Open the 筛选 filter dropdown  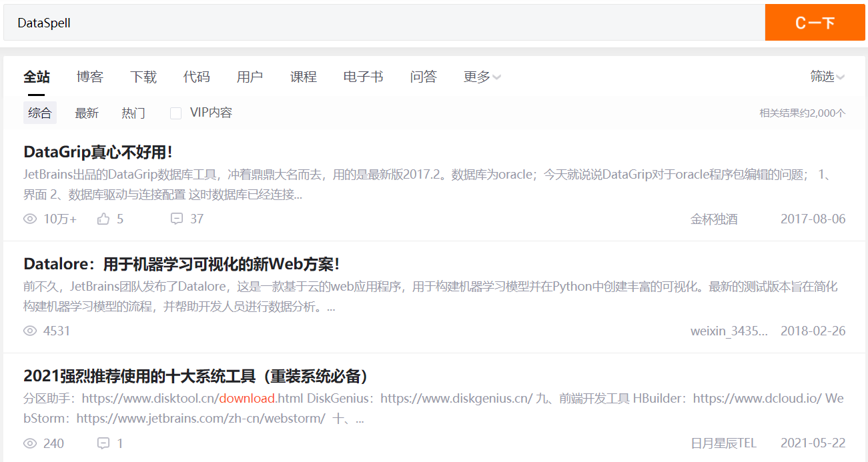point(828,77)
